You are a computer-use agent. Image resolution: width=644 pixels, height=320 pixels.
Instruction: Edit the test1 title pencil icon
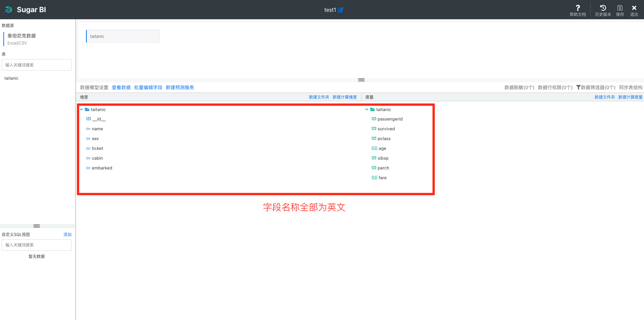click(x=341, y=10)
